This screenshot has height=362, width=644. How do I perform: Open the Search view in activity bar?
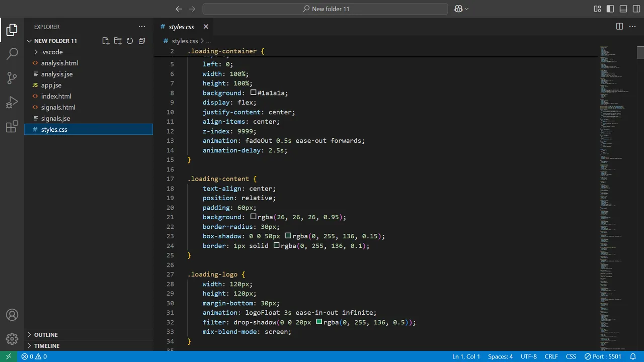pyautogui.click(x=12, y=54)
